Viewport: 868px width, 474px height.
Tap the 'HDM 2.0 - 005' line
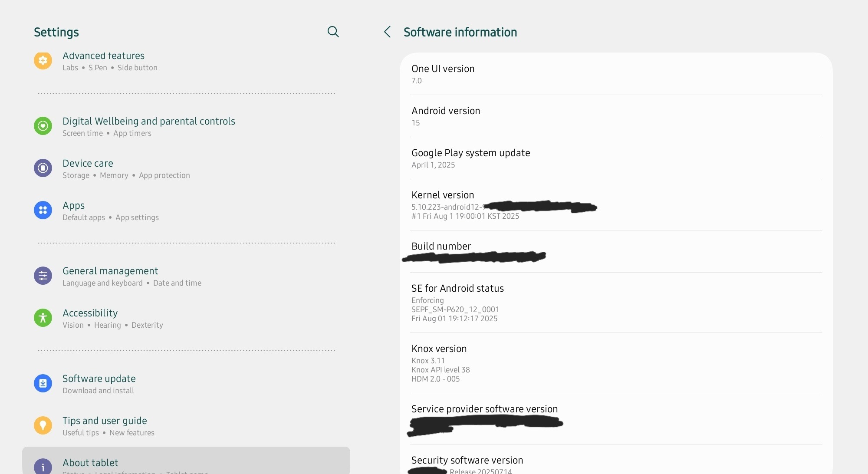(435, 379)
